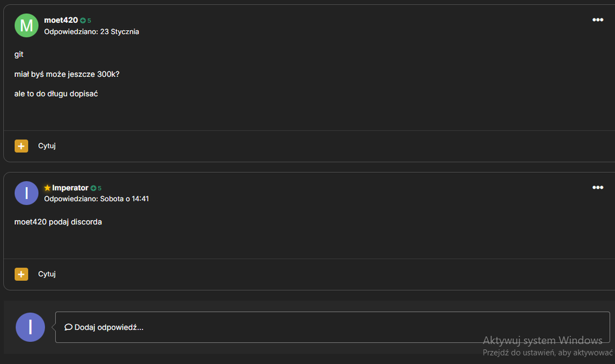
Task: Click Cytuj under Imperator's post
Action: (47, 274)
